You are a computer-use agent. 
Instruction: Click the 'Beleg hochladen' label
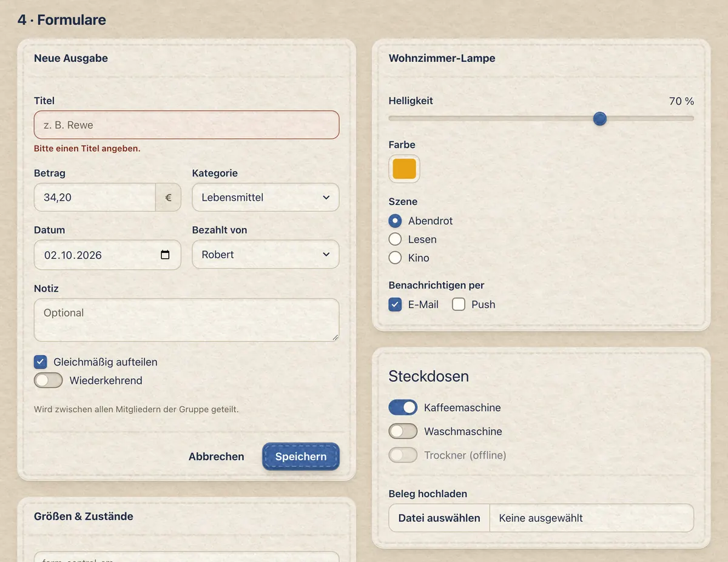coord(428,493)
